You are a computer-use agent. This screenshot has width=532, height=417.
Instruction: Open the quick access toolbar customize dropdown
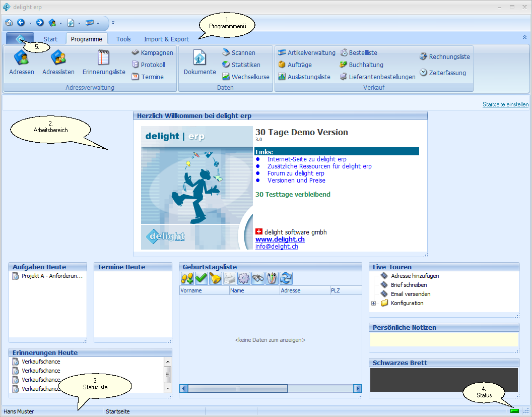tap(113, 23)
